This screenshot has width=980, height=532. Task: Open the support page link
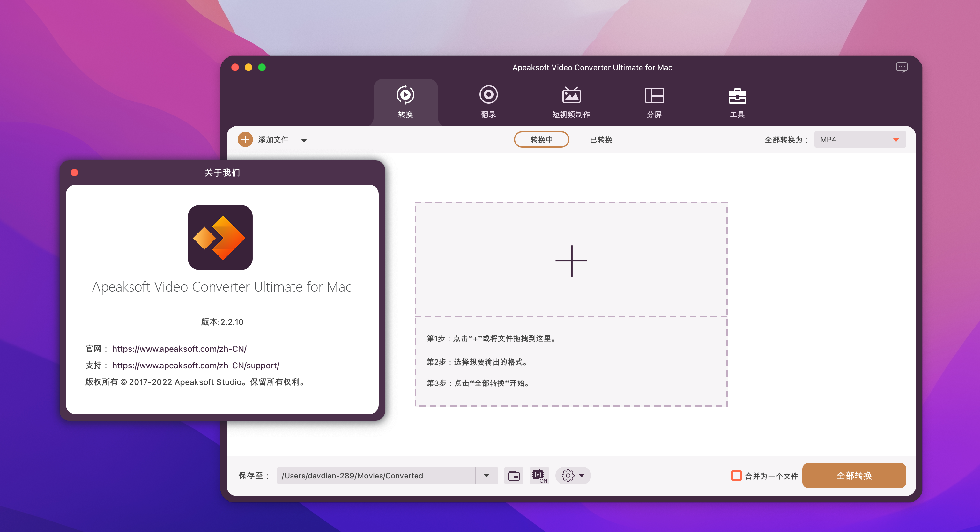tap(196, 366)
